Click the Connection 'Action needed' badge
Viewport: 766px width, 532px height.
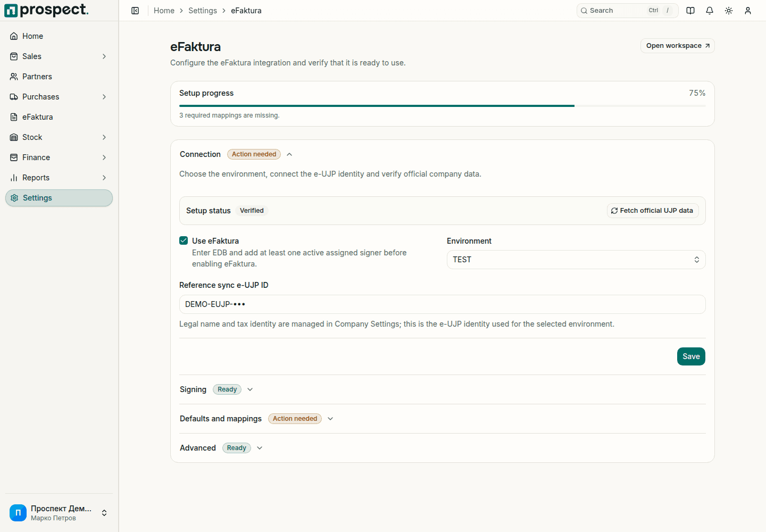point(254,154)
